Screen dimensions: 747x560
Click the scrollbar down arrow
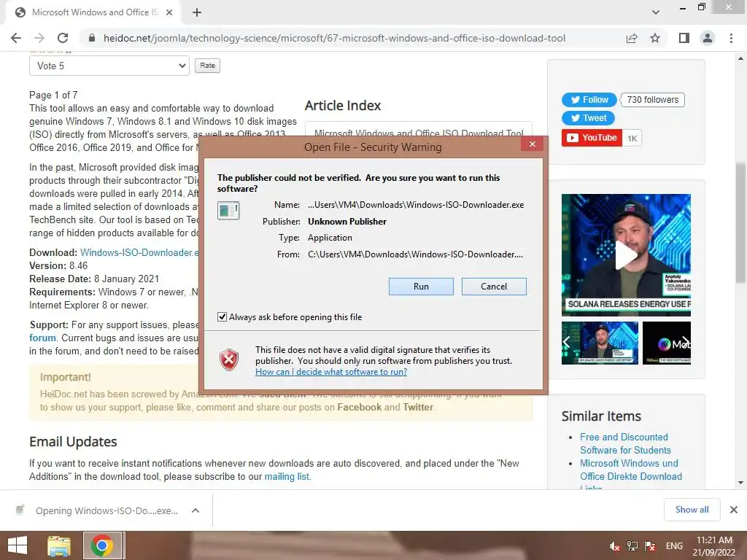click(x=741, y=483)
